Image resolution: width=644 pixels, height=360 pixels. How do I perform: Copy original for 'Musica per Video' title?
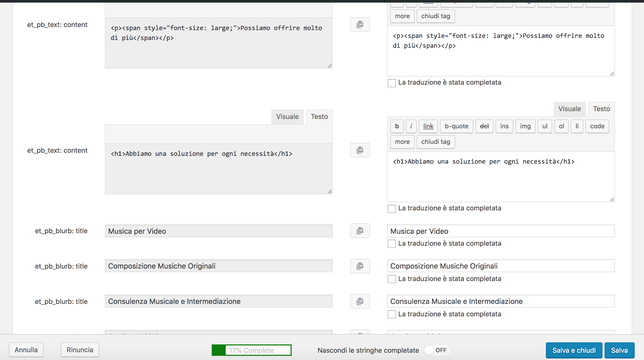click(360, 231)
